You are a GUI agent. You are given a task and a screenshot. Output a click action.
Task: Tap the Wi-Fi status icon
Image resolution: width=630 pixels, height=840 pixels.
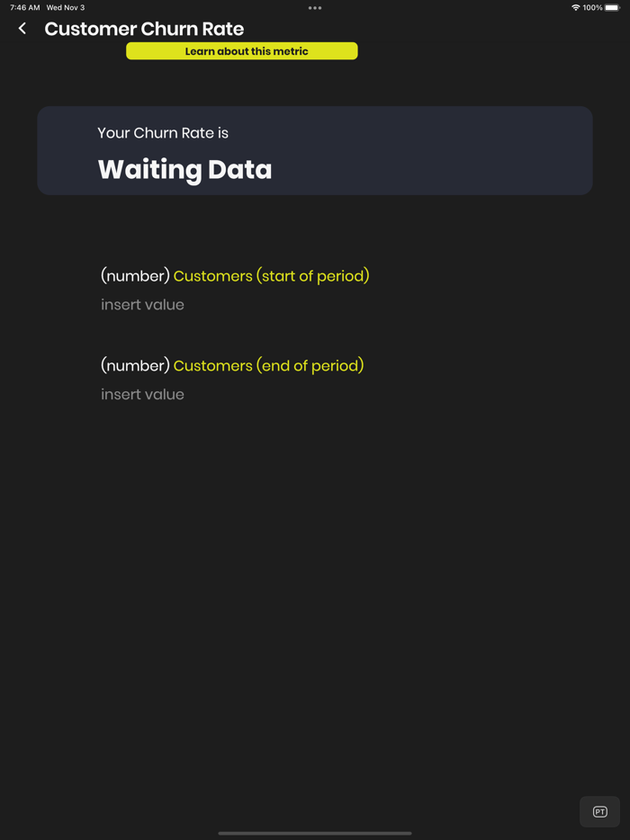[577, 6]
